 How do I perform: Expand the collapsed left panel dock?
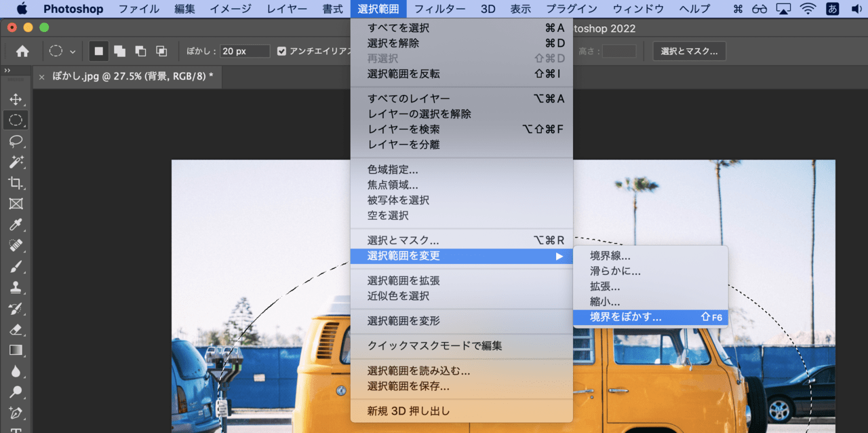coord(7,70)
